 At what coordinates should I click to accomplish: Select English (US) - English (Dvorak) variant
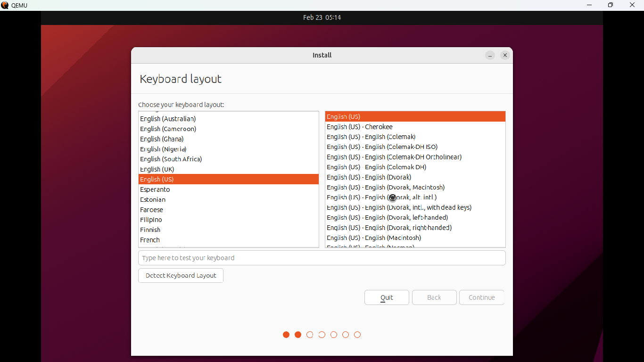pos(415,177)
